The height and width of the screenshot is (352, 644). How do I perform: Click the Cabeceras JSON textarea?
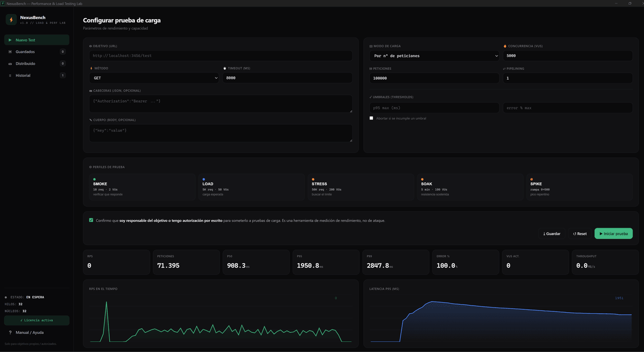221,104
